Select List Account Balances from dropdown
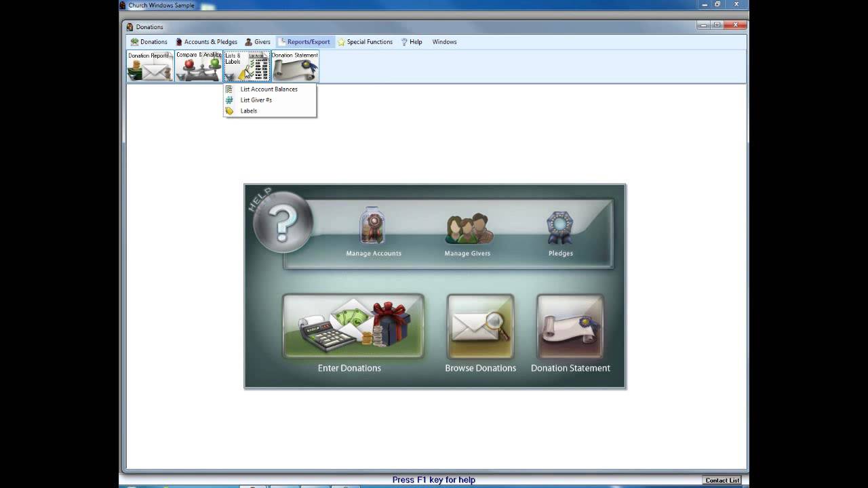This screenshot has height=488, width=868. (x=269, y=89)
